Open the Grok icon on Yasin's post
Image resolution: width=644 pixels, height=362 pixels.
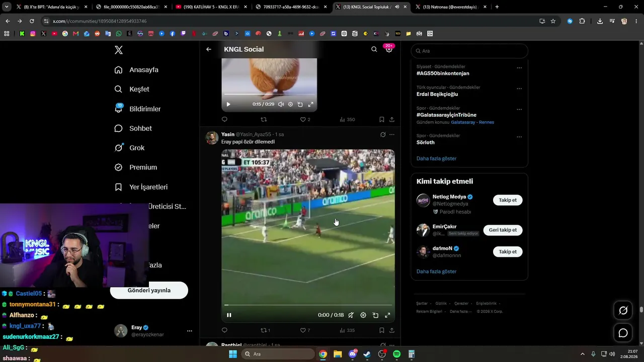point(383,135)
